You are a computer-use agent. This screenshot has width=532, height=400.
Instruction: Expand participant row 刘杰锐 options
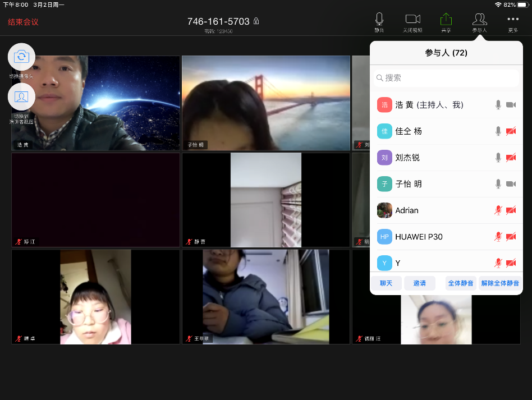click(x=426, y=158)
